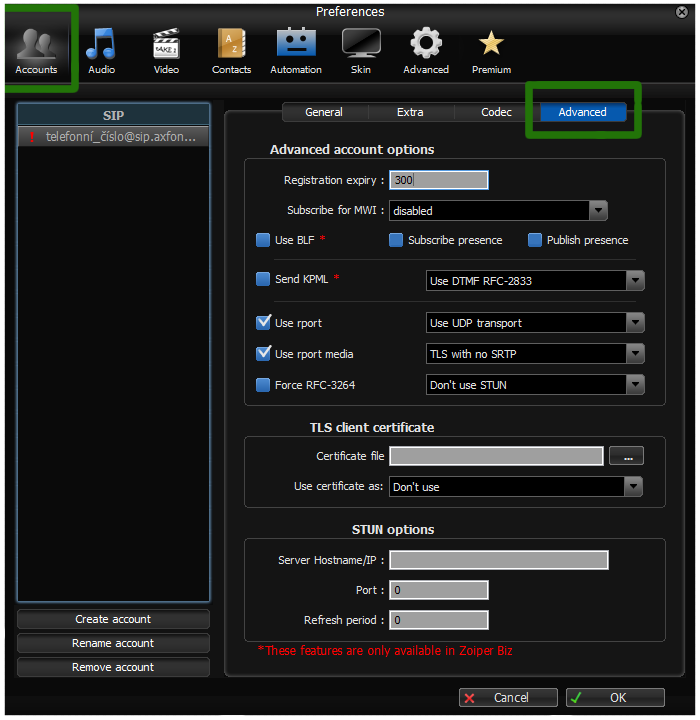Open the Automation preferences section
700x720 pixels.
(296, 50)
